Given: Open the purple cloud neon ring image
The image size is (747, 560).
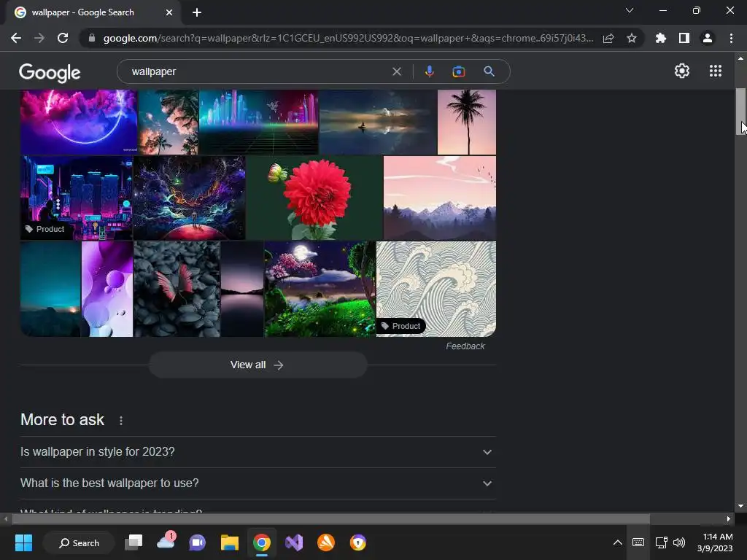Looking at the screenshot, I should [79, 122].
